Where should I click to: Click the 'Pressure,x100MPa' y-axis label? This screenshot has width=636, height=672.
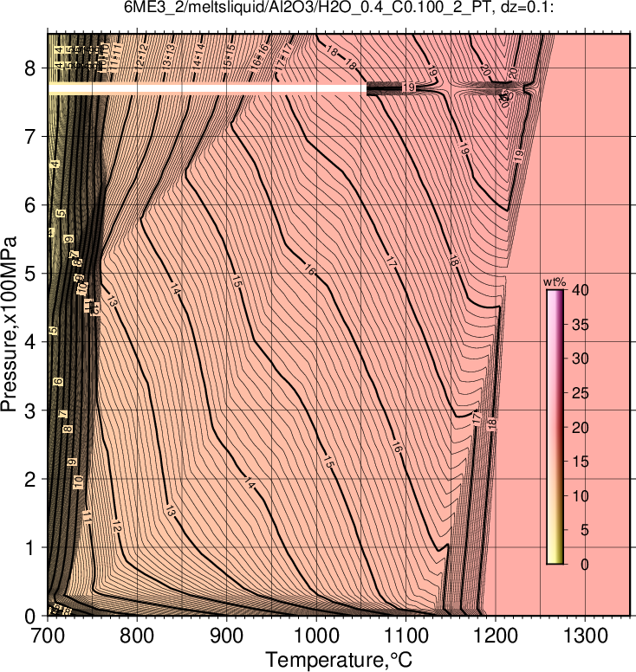9,324
